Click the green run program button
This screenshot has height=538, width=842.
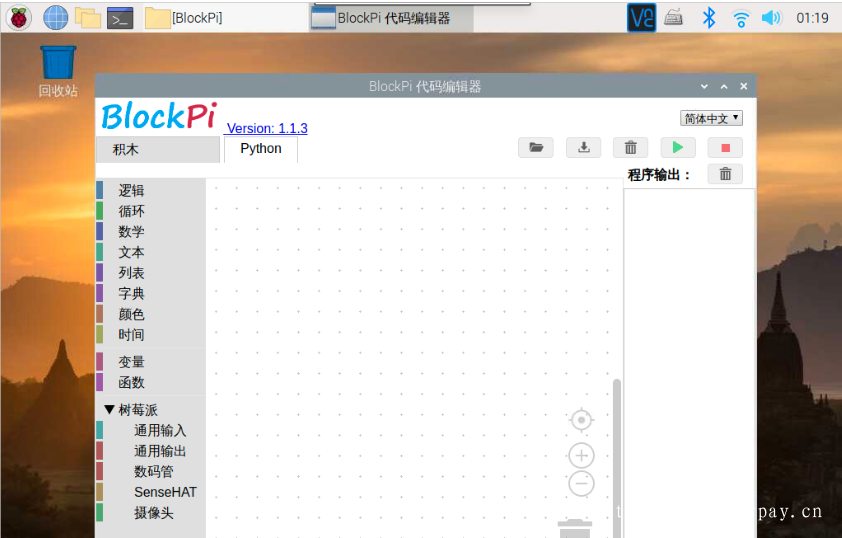[x=678, y=148]
